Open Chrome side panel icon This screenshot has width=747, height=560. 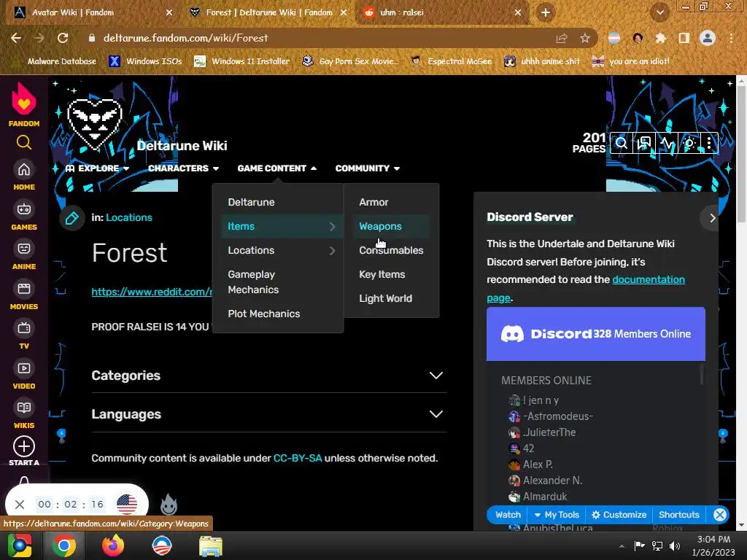pos(684,38)
